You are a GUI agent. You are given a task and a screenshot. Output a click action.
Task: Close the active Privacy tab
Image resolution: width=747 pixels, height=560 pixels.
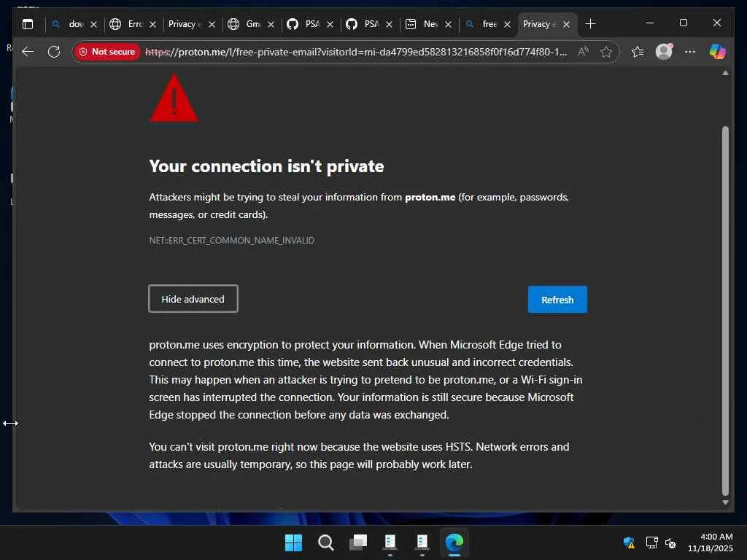(566, 24)
